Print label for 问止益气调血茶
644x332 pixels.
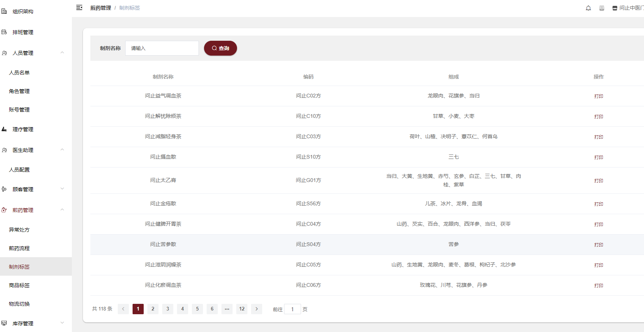(x=598, y=96)
